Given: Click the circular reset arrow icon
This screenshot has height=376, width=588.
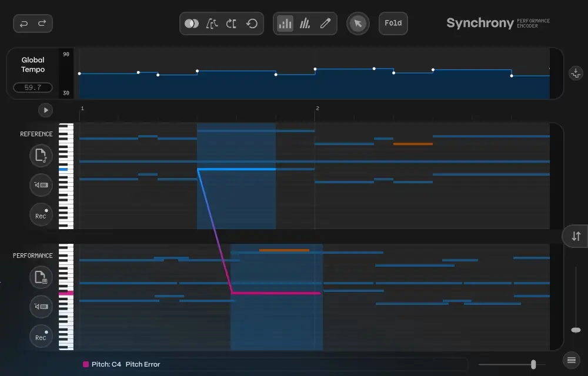Looking at the screenshot, I should point(252,23).
